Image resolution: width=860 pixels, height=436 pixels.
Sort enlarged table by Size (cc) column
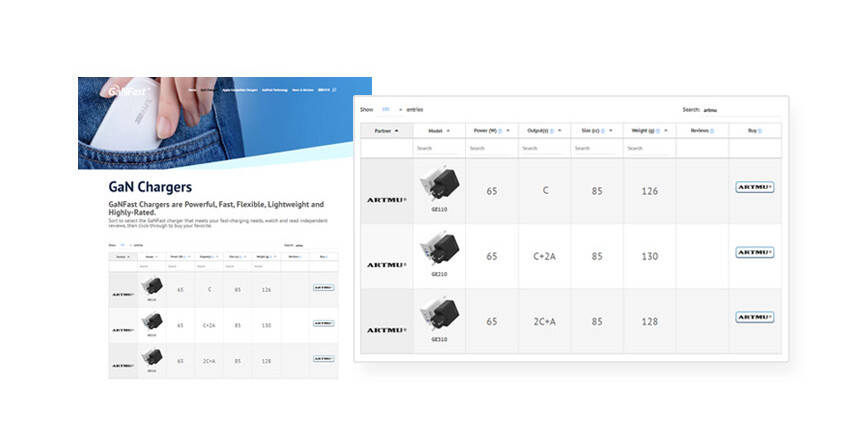(x=596, y=130)
